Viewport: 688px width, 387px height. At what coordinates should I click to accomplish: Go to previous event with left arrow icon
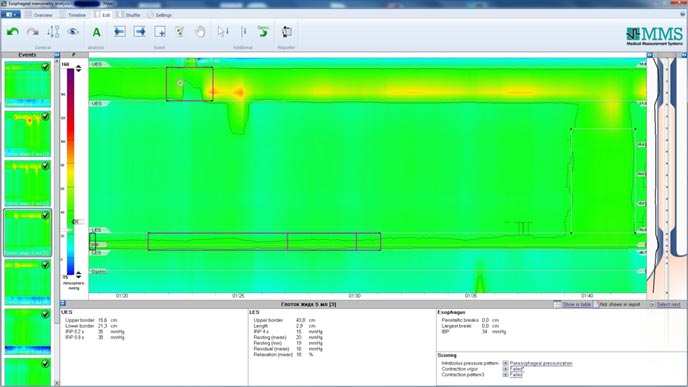click(x=119, y=32)
